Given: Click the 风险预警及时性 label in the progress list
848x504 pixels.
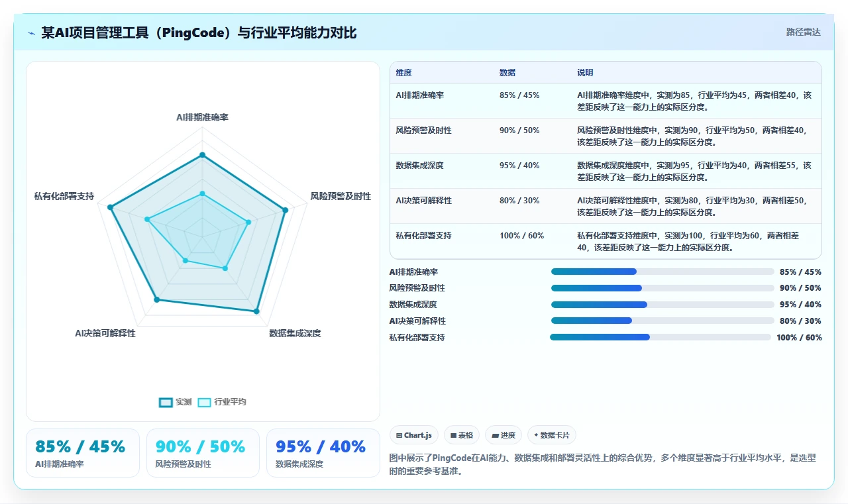Looking at the screenshot, I should point(417,288).
